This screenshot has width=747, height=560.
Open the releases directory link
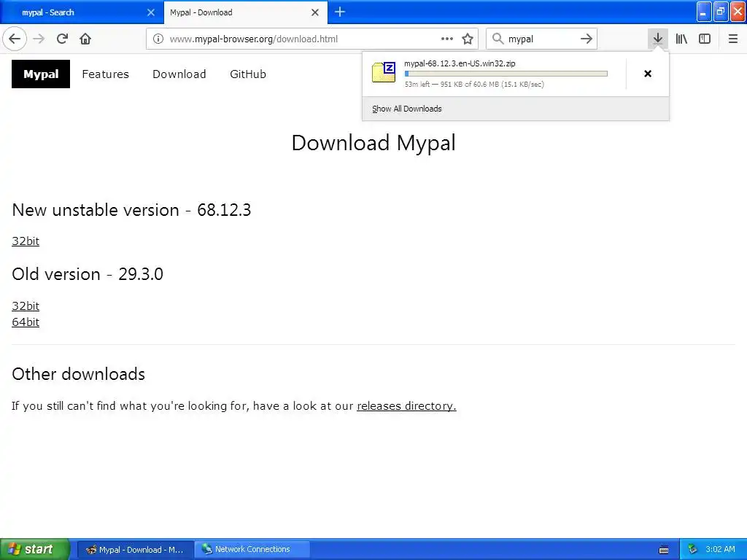click(x=406, y=405)
